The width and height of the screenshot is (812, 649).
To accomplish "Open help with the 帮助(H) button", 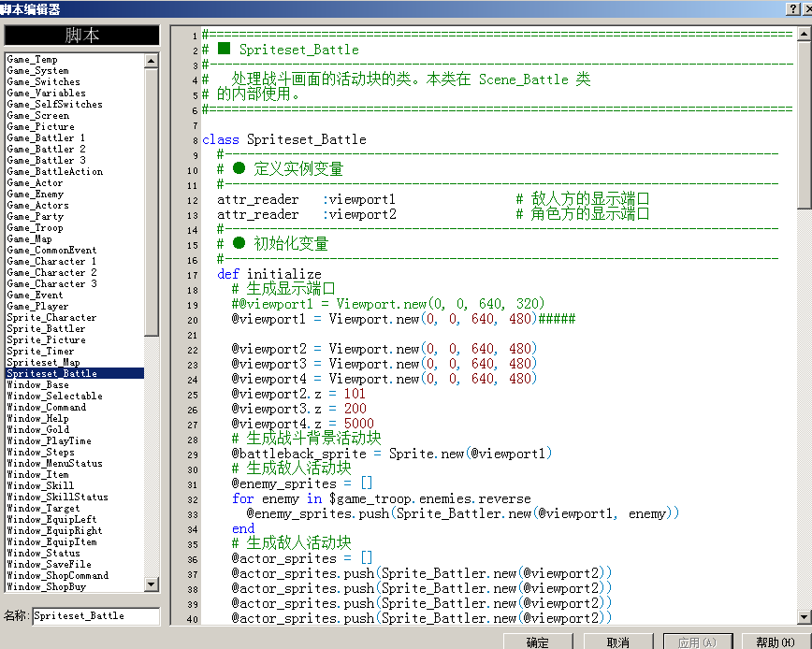I will 776,642.
